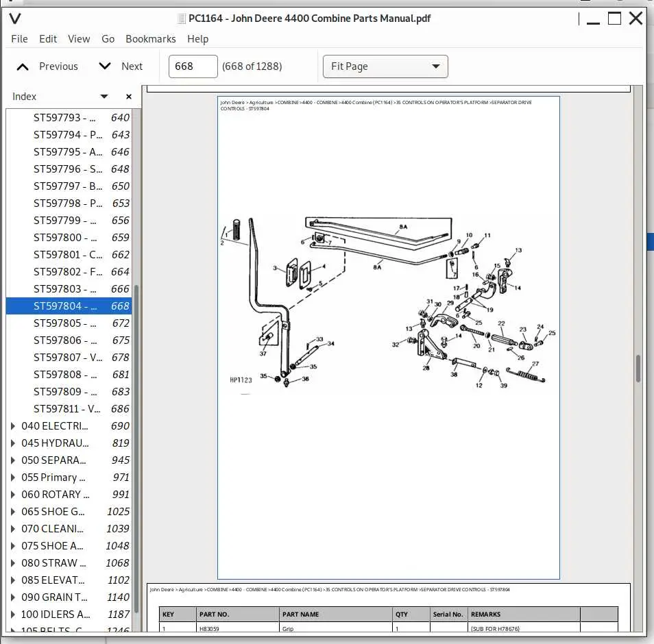
Task: Select index entry ST597799 page 656
Action: [x=69, y=220]
